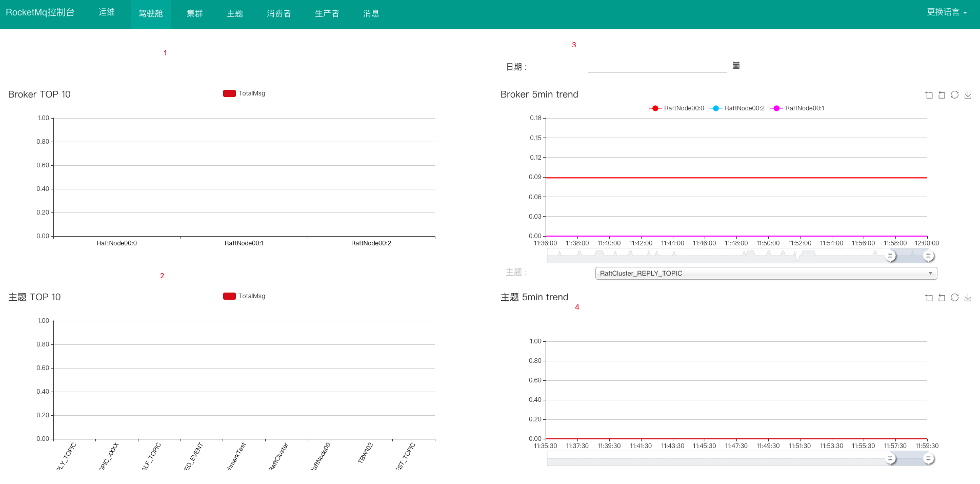Viewport: 980px width, 484px height.
Task: Click the 主题 5min trend title
Action: click(534, 297)
